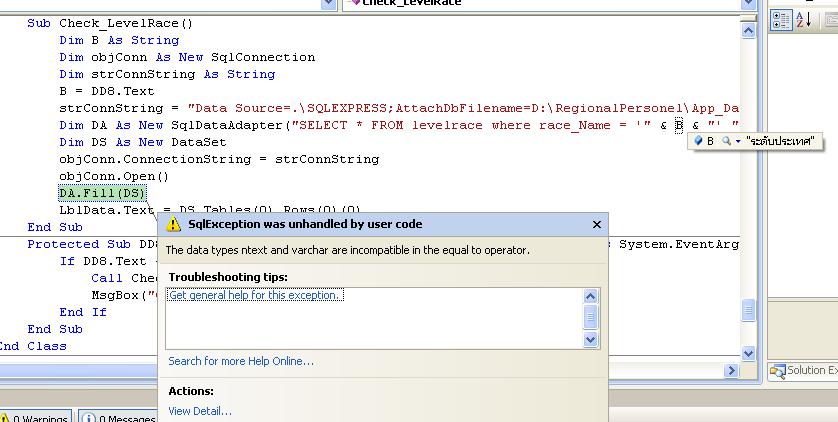This screenshot has width=838, height=422.
Task: Click the 'strConnString = "Data Source=...' line
Action: point(399,108)
